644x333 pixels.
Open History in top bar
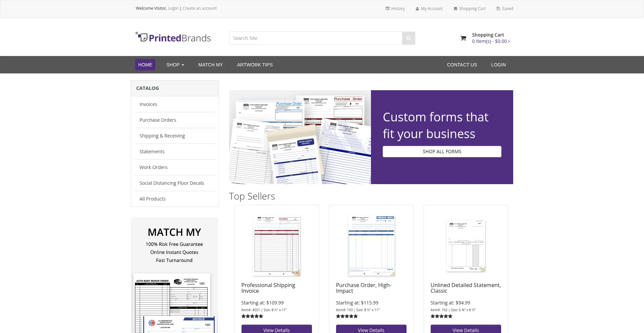[395, 9]
